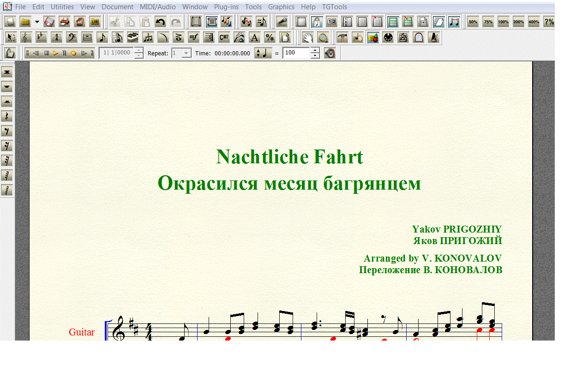Select the Key Signature tool
The height and width of the screenshot is (377, 588).
click(42, 38)
